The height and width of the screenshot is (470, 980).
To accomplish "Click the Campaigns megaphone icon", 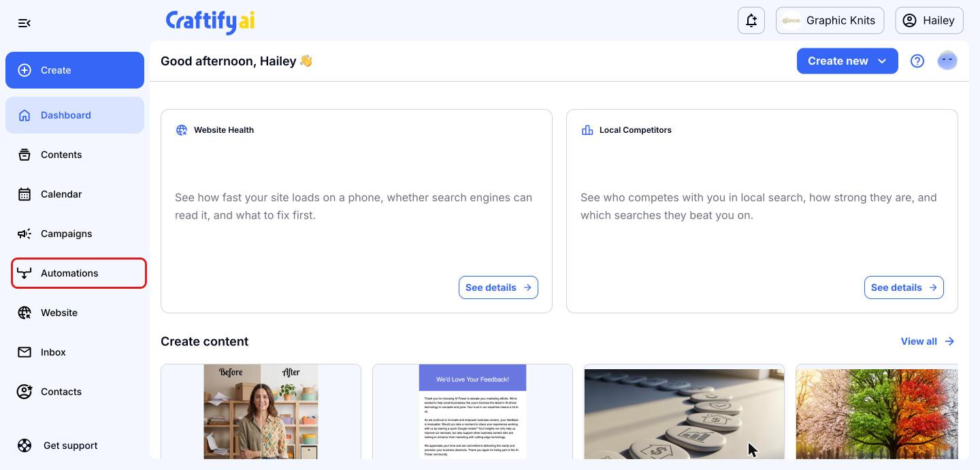I will 24,234.
